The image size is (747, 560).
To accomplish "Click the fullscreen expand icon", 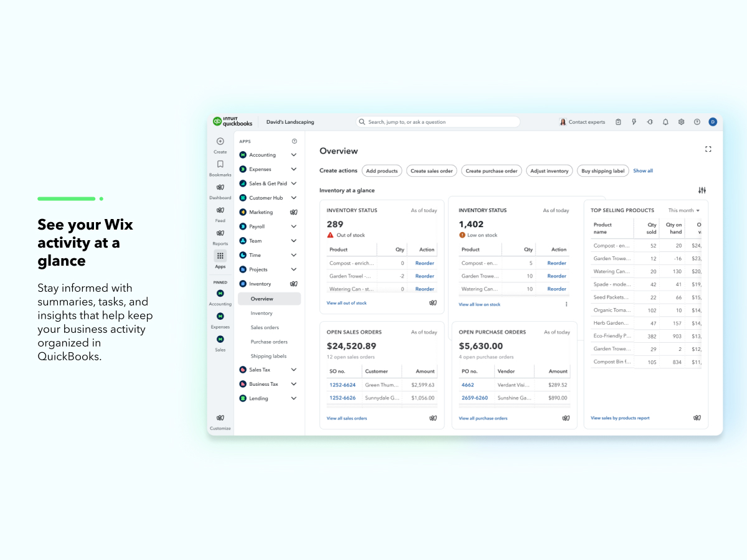I will coord(708,149).
